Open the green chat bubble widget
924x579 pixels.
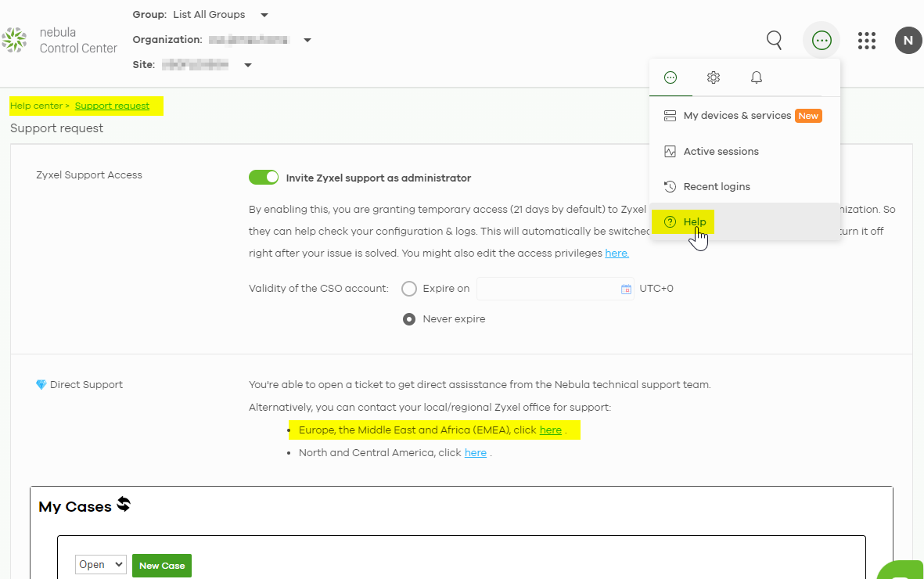(x=901, y=570)
